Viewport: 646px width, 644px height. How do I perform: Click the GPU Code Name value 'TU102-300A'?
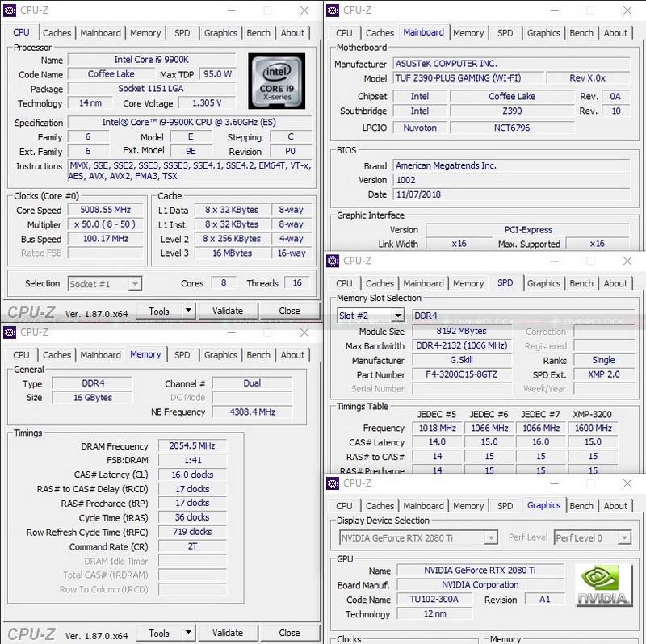pyautogui.click(x=434, y=599)
